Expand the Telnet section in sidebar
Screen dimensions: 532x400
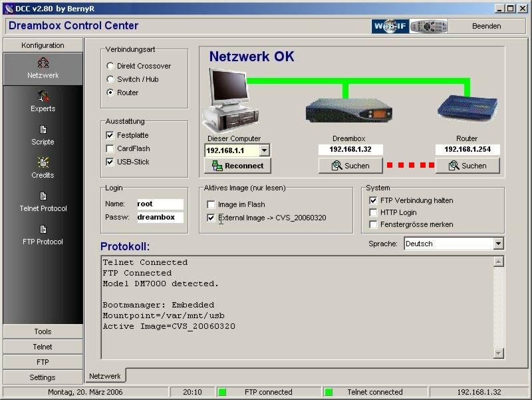(43, 347)
